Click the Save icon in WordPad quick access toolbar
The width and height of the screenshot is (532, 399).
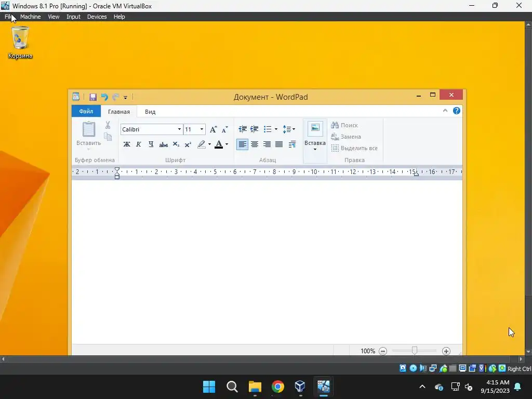coord(92,97)
